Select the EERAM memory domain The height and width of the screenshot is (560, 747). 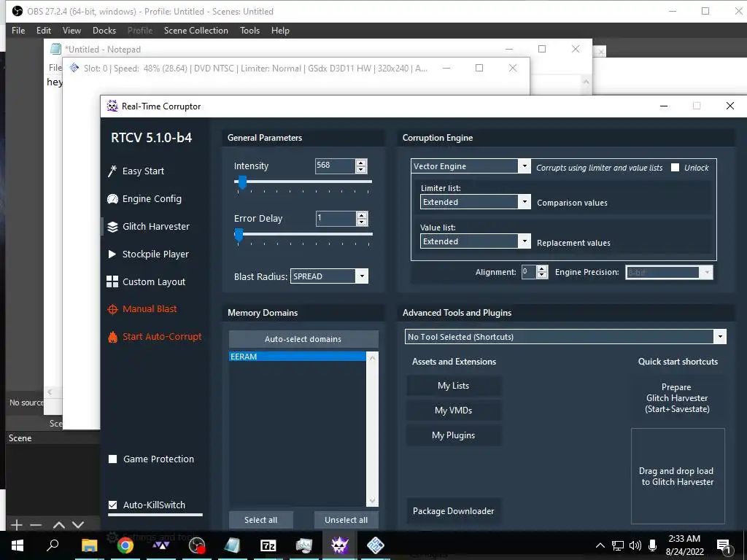(298, 356)
